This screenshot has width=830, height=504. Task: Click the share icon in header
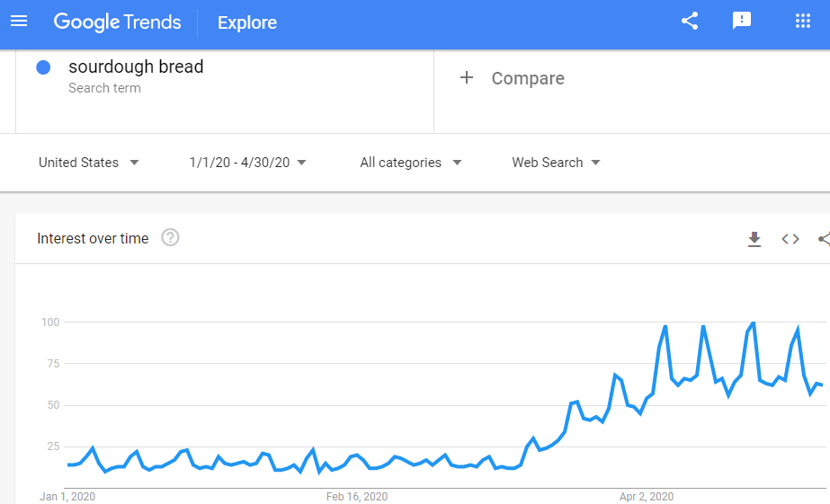(x=690, y=22)
